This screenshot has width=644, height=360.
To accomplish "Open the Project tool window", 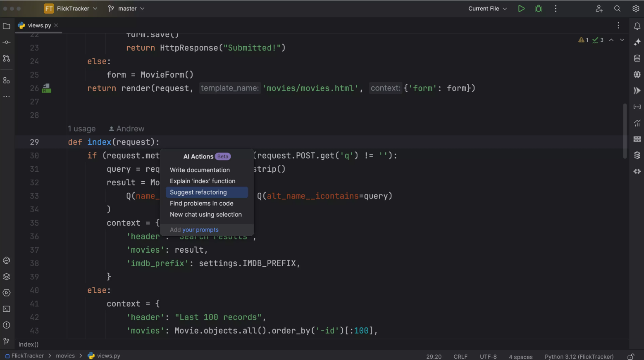I will tap(6, 26).
